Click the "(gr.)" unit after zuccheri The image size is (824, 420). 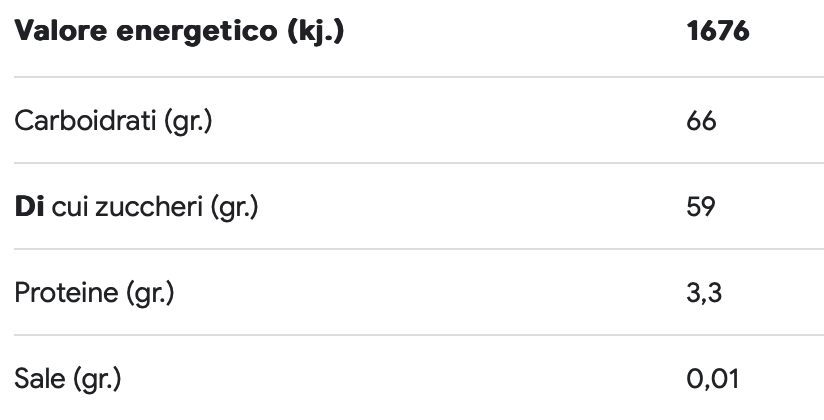234,207
